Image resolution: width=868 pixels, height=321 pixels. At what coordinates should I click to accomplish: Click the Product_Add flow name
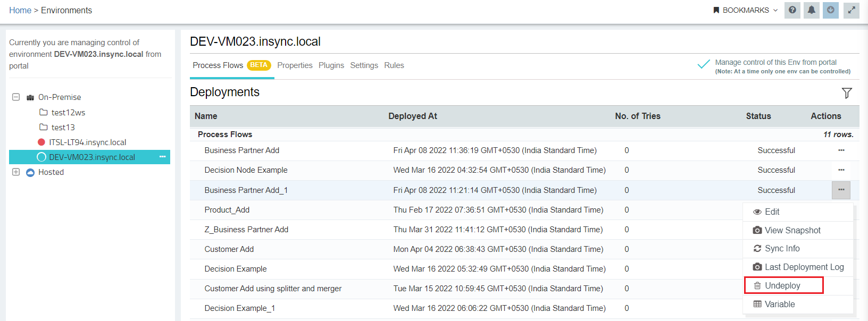point(227,210)
